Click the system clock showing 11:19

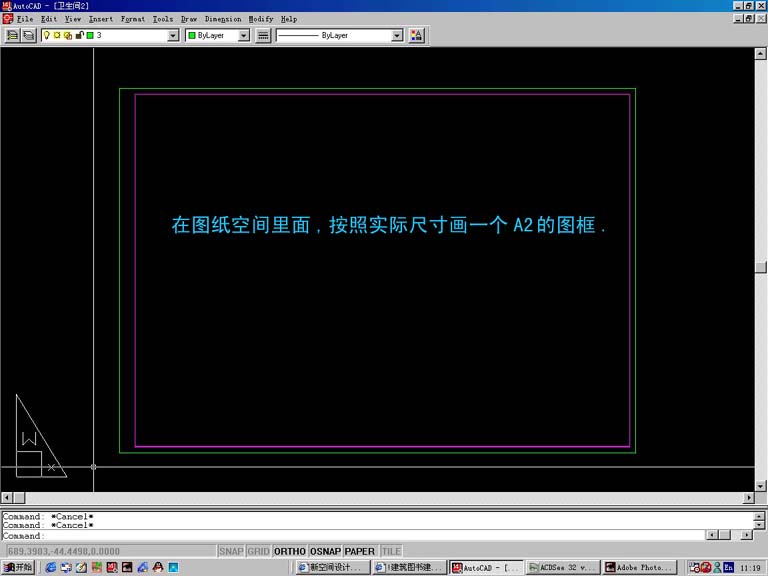coord(750,568)
